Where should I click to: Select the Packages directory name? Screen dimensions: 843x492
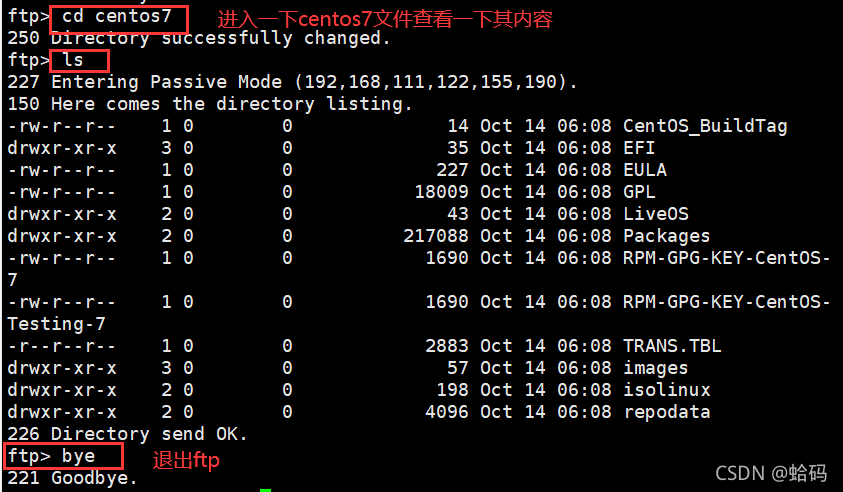click(x=666, y=236)
